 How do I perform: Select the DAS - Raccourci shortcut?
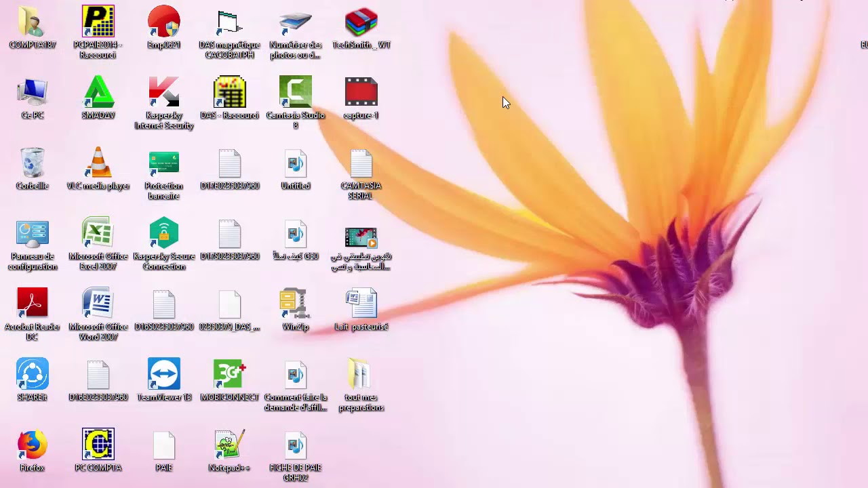point(230,92)
